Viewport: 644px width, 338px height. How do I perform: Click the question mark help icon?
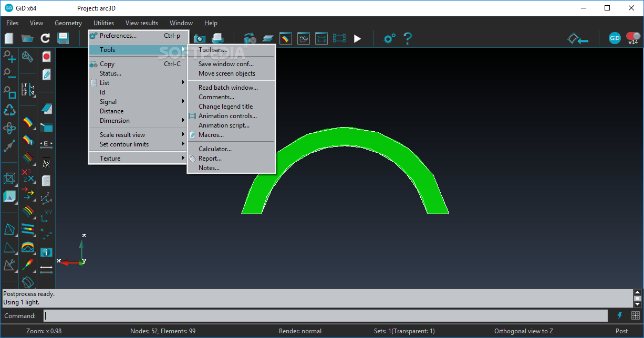click(407, 38)
